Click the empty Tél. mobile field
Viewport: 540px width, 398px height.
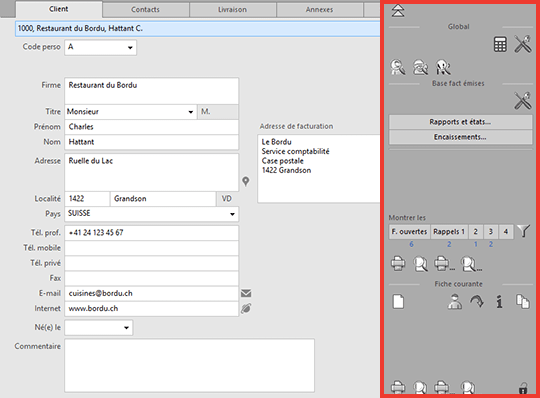(x=152, y=248)
